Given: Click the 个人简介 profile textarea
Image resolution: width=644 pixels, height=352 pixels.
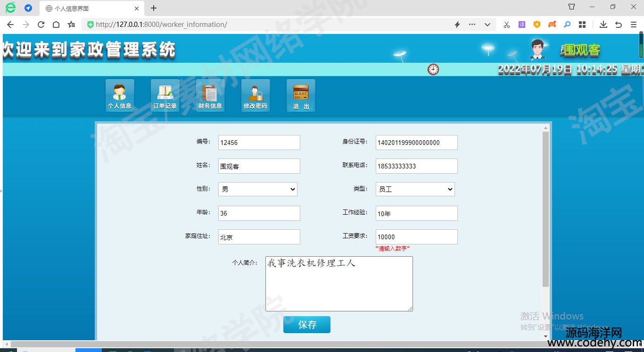Looking at the screenshot, I should (x=339, y=284).
